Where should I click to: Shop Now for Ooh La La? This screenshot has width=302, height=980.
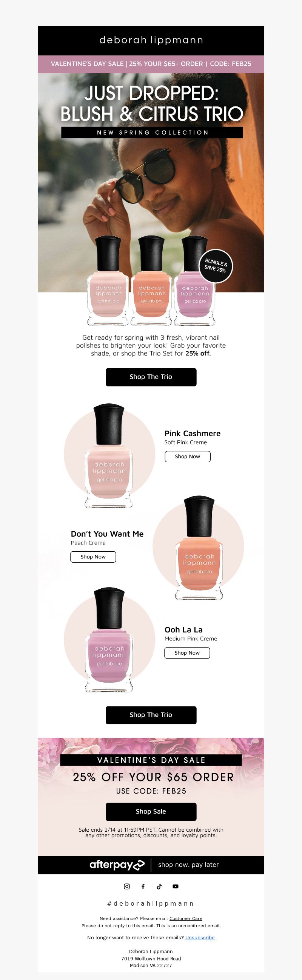(x=187, y=653)
